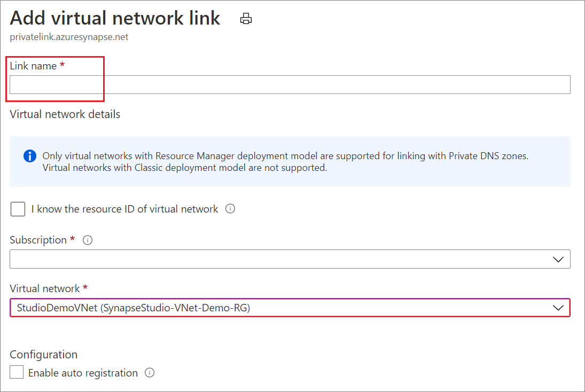Image resolution: width=585 pixels, height=392 pixels.
Task: Click the tooltip icon beside resource ID checkbox
Action: pyautogui.click(x=230, y=209)
